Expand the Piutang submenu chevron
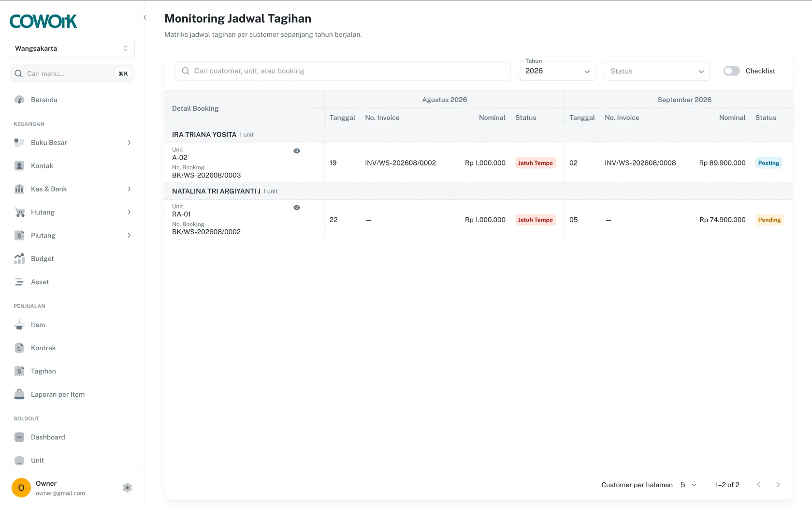Screen dimensions: 812x508 click(x=129, y=235)
